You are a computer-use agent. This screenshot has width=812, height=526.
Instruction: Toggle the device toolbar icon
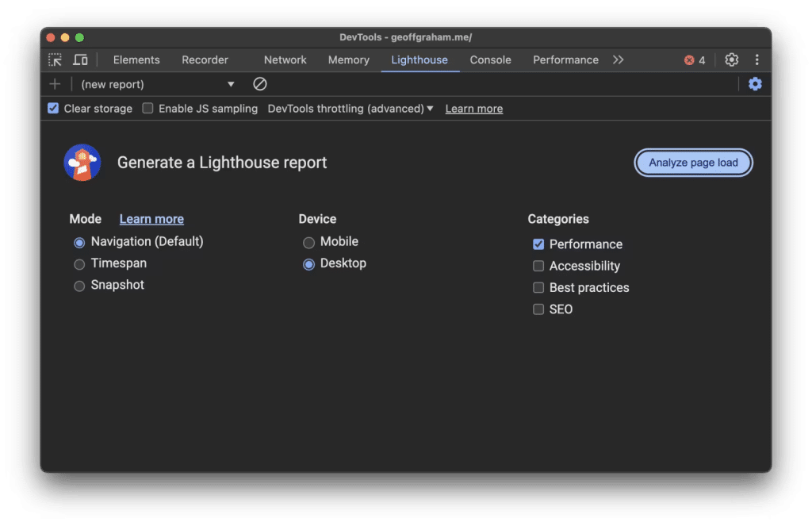tap(80, 60)
